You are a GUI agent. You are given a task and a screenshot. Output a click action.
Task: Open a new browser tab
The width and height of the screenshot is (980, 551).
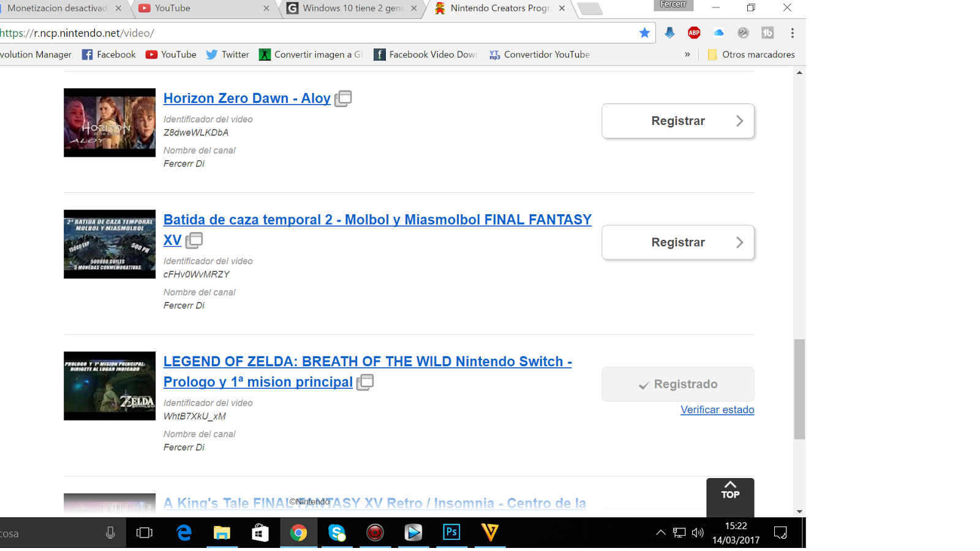pyautogui.click(x=590, y=9)
